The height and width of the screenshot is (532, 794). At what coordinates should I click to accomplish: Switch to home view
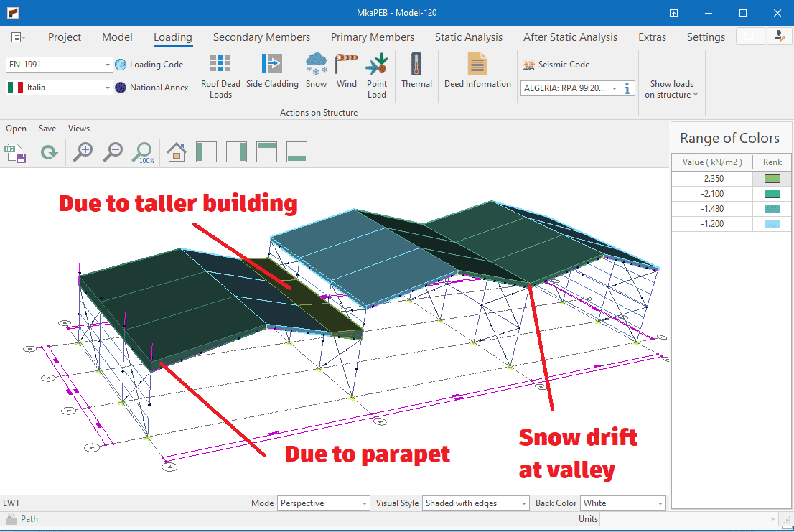[176, 151]
